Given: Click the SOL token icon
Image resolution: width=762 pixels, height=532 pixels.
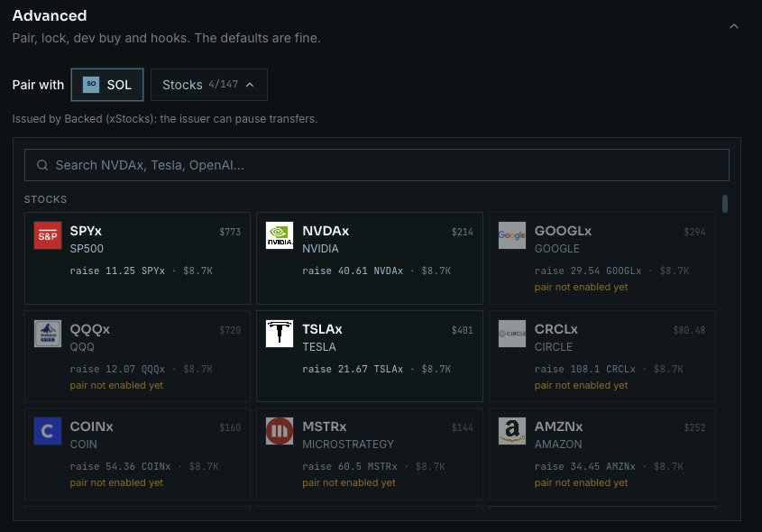Looking at the screenshot, I should pos(91,85).
